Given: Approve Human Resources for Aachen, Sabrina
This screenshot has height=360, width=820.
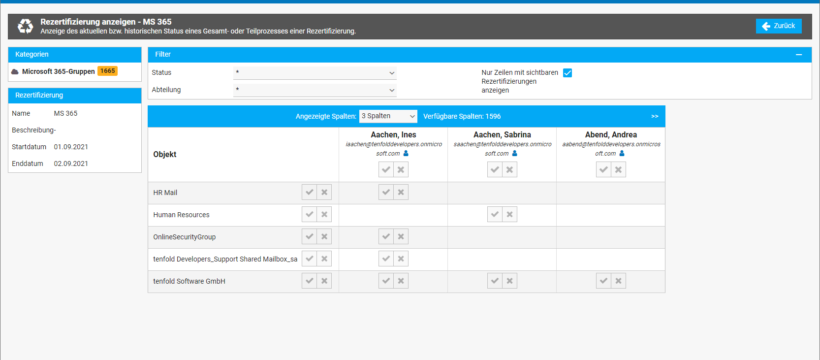Looking at the screenshot, I should coord(495,215).
